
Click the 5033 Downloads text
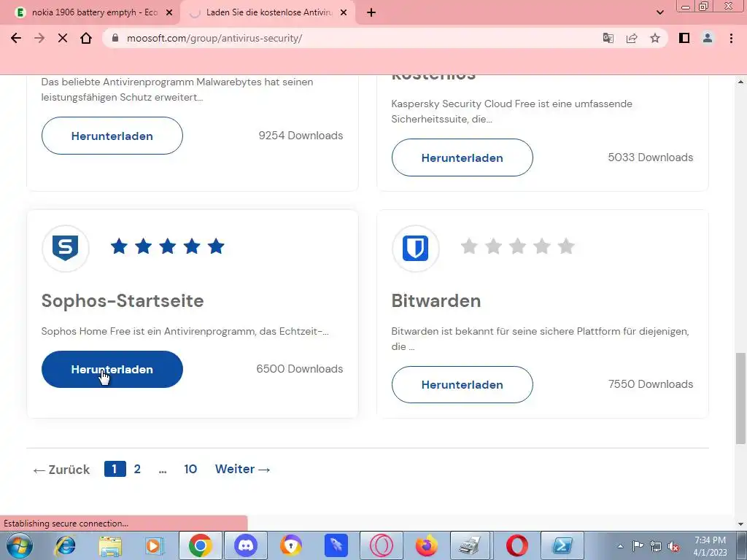pos(650,157)
